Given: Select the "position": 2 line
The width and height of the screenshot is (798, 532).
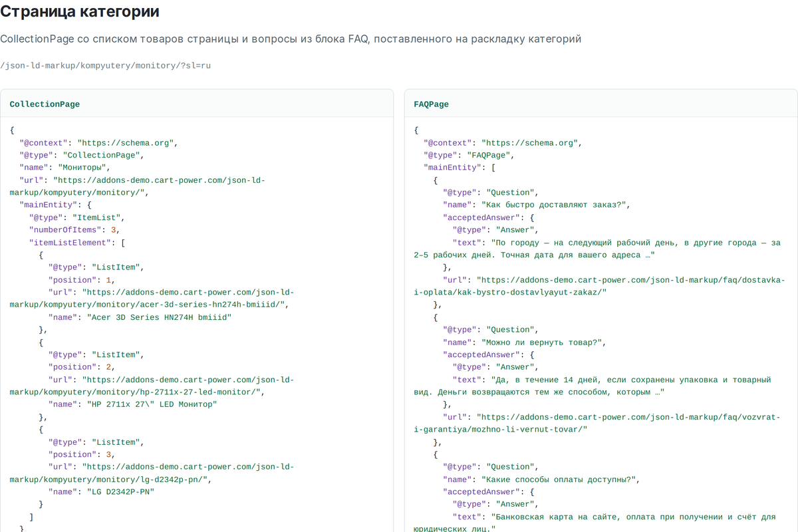Looking at the screenshot, I should [82, 367].
